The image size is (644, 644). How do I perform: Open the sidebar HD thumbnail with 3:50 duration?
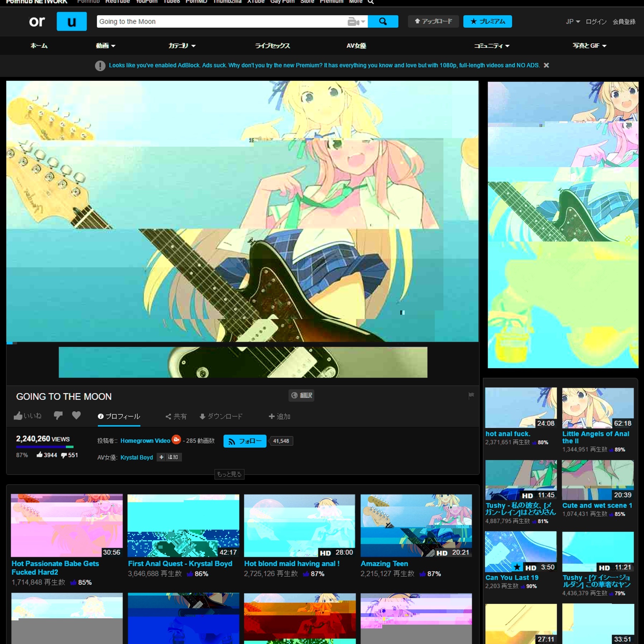521,552
